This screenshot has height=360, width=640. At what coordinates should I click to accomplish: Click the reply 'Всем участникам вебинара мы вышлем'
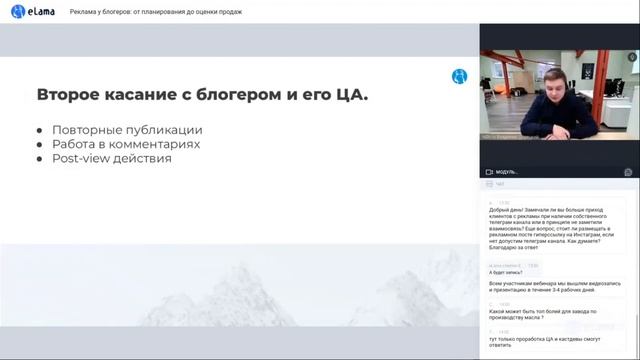pos(554,287)
